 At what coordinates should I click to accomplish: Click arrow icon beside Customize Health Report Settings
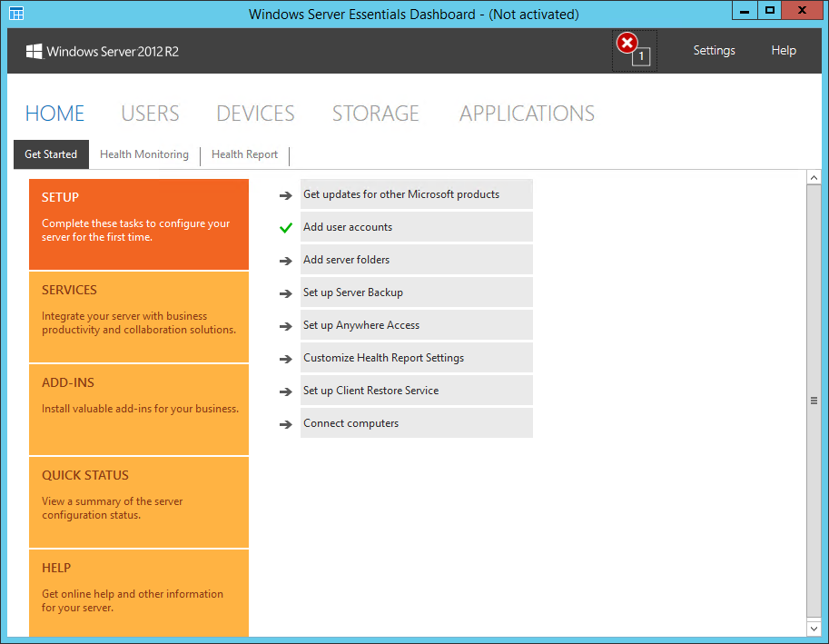[285, 359]
